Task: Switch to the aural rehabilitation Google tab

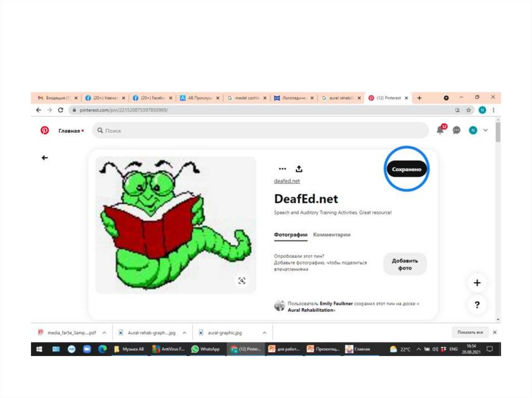Action: tap(341, 98)
